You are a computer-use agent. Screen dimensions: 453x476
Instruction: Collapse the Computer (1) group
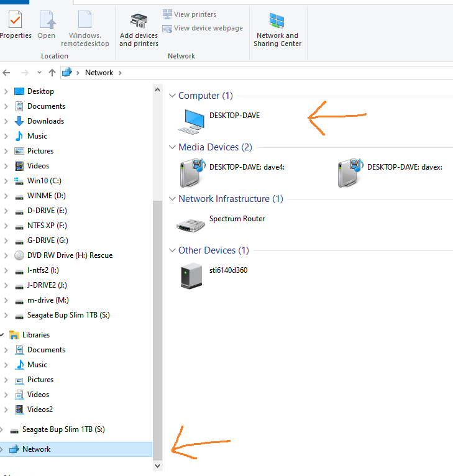[172, 96]
